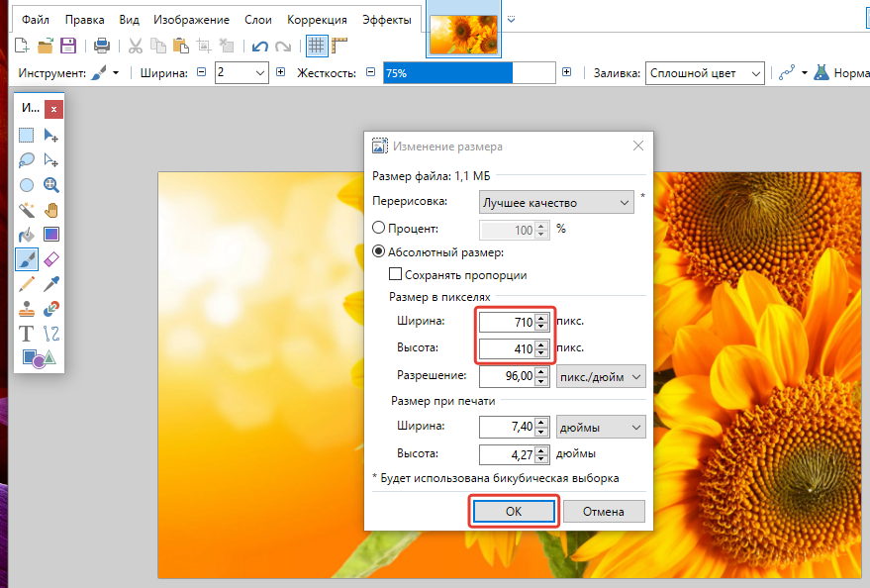Select the Color Picker eyedropper tool
The width and height of the screenshot is (870, 588).
pyautogui.click(x=51, y=284)
